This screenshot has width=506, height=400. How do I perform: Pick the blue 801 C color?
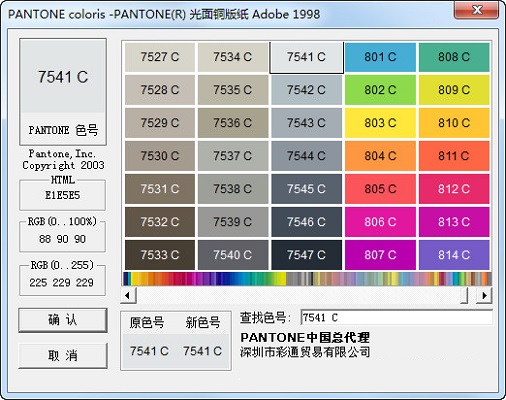point(380,57)
